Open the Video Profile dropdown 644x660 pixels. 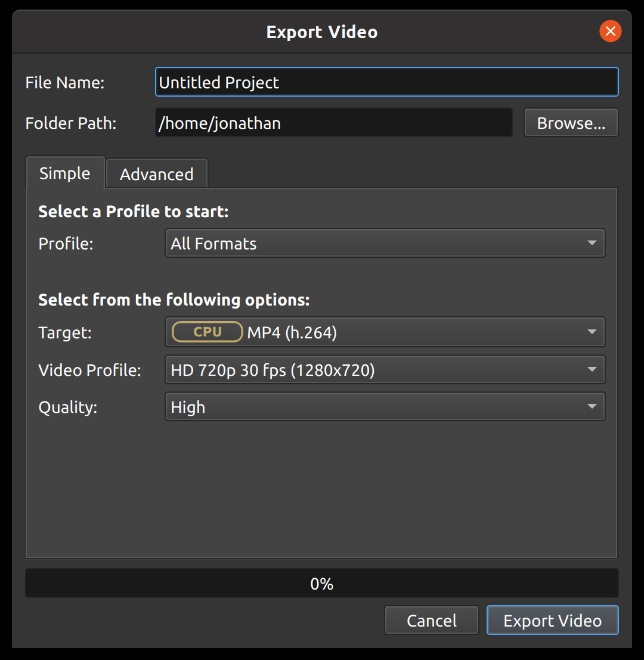(x=385, y=369)
